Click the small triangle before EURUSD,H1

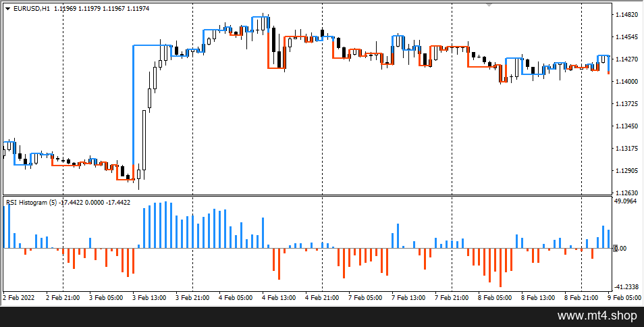(x=8, y=9)
